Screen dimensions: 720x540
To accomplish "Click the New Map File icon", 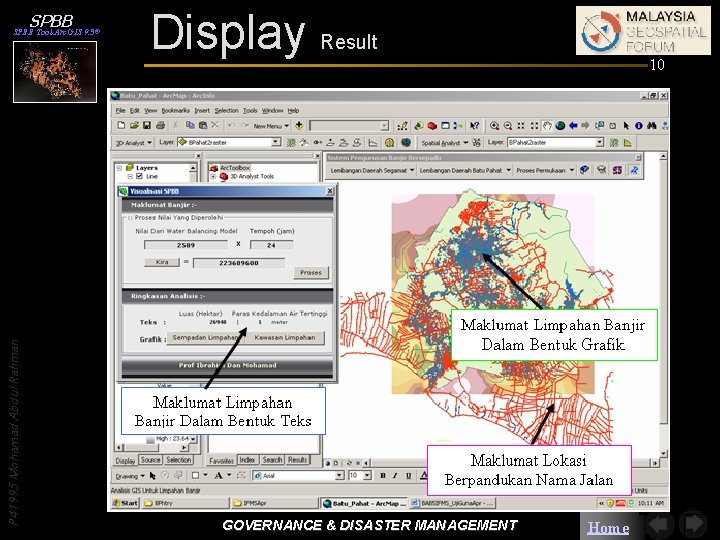I will click(121, 125).
